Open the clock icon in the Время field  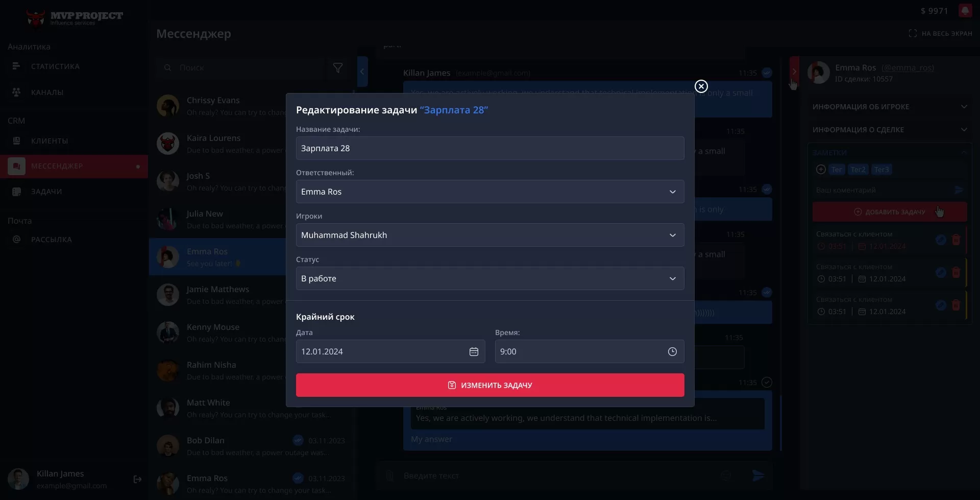coord(672,351)
